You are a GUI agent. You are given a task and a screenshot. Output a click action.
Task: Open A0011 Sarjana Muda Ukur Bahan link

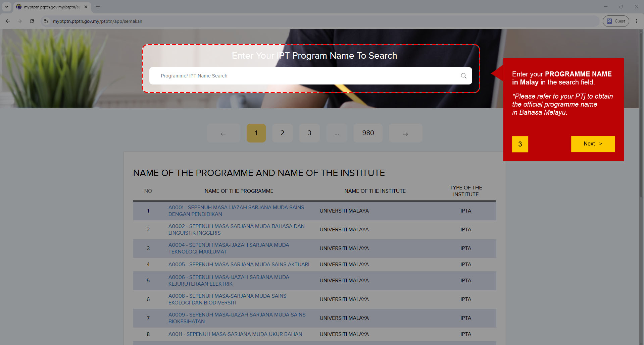click(235, 334)
